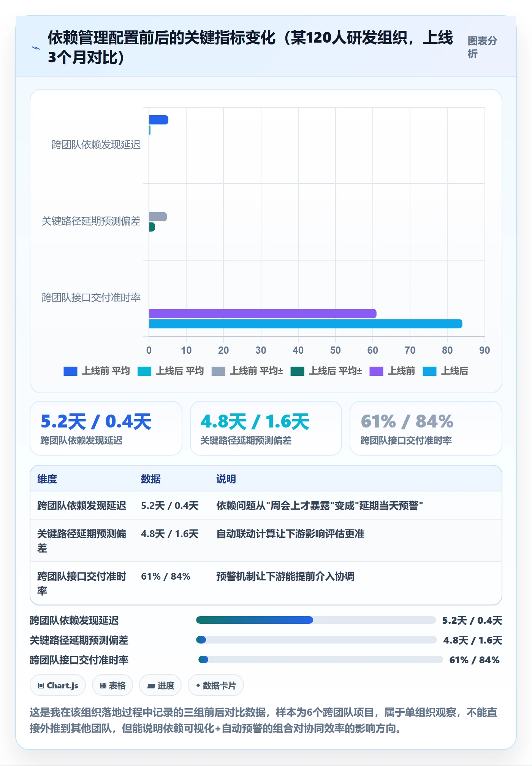Select the 5.2天 / 0.4天 data card
The width and height of the screenshot is (532, 766).
coord(106,428)
